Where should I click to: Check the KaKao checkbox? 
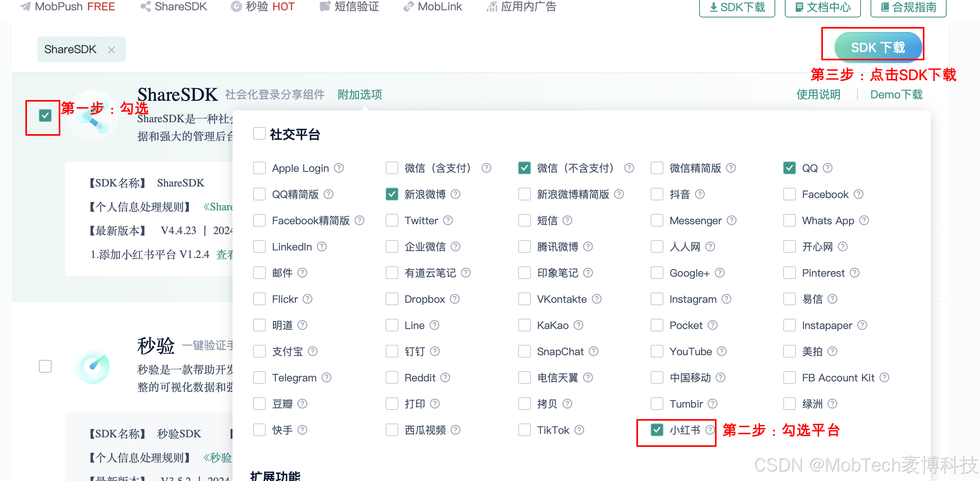point(525,325)
